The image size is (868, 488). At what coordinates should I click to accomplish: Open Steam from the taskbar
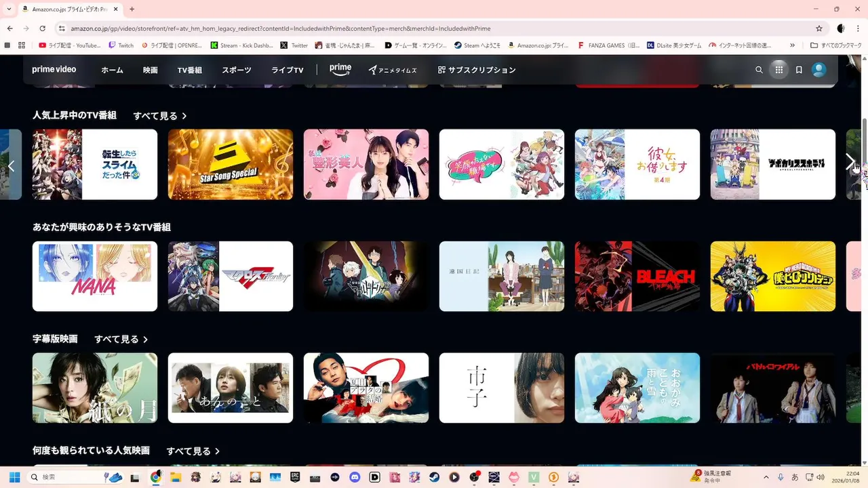(x=434, y=477)
